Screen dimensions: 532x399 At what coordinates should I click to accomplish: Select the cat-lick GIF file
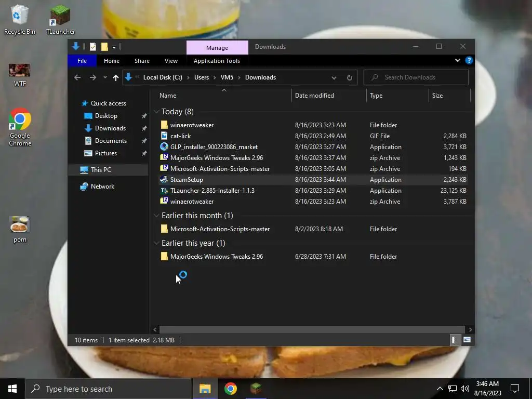click(313, 136)
